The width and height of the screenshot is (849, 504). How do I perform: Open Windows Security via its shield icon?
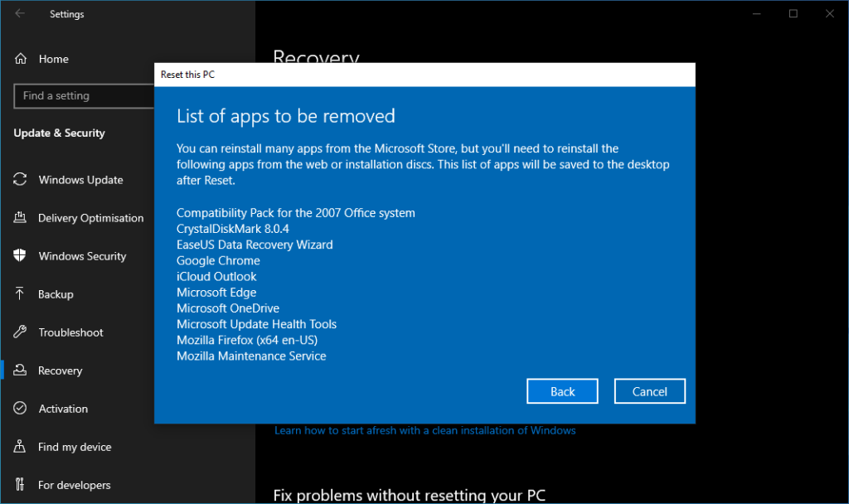click(21, 255)
